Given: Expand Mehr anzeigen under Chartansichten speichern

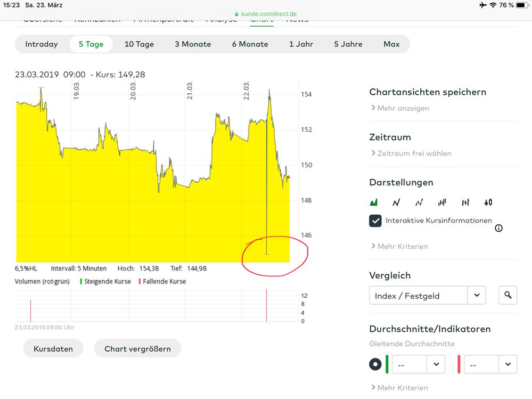Looking at the screenshot, I should [403, 108].
